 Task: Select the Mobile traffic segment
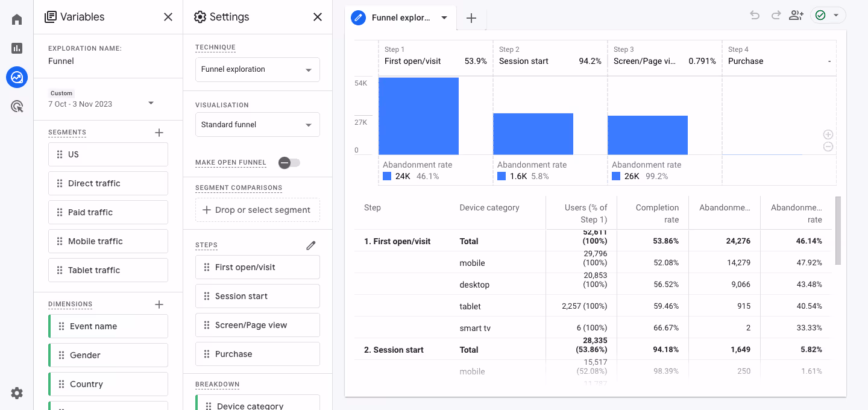108,241
